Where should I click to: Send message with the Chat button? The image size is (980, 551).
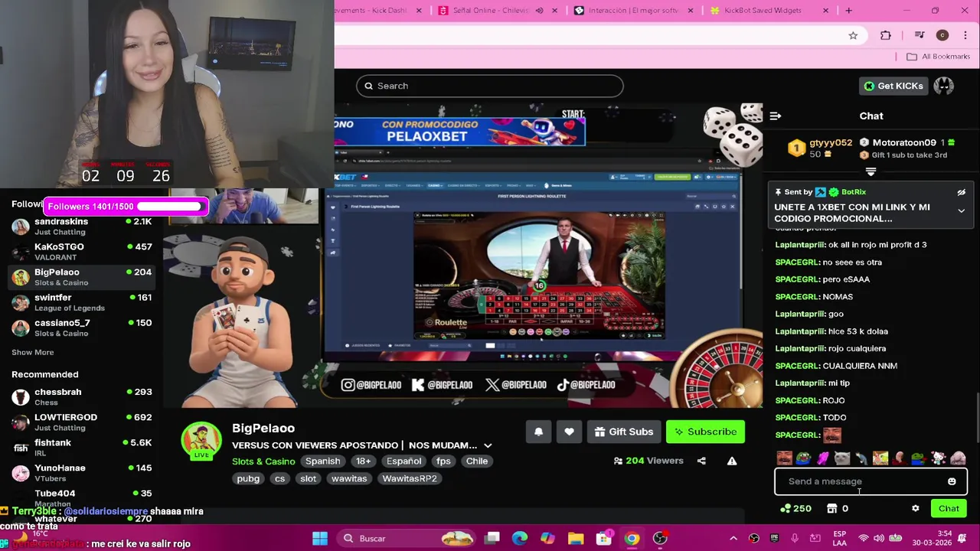click(x=949, y=508)
